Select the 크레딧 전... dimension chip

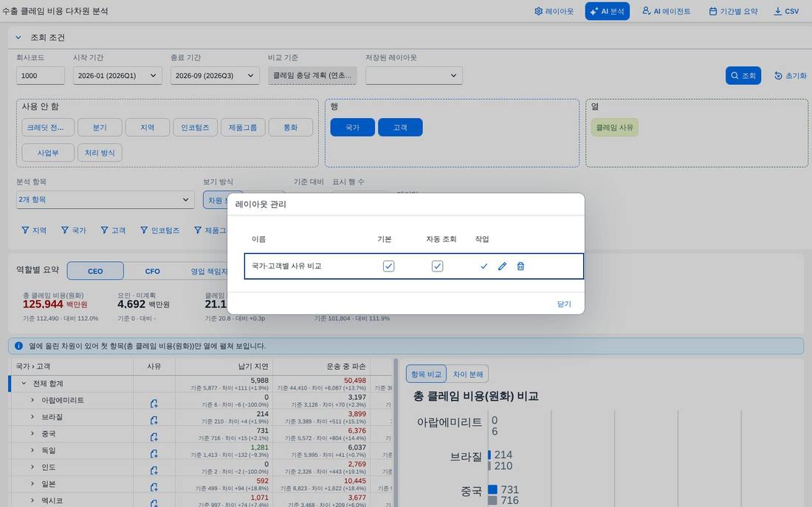[48, 128]
